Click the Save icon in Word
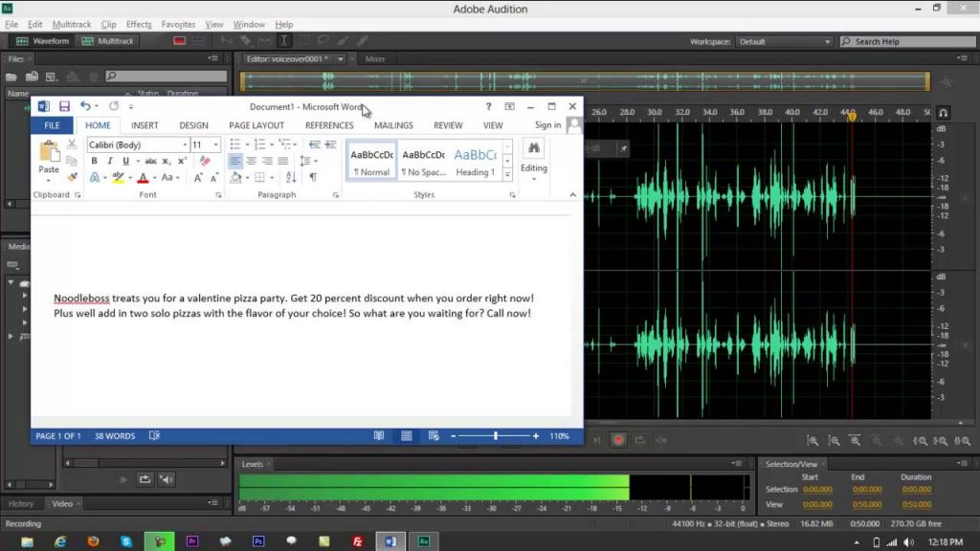 click(64, 106)
